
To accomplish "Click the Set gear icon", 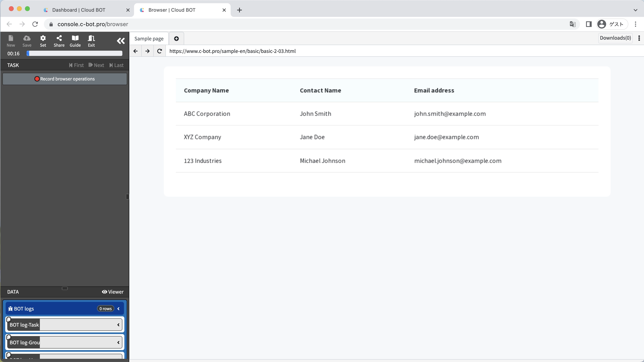I will [43, 41].
